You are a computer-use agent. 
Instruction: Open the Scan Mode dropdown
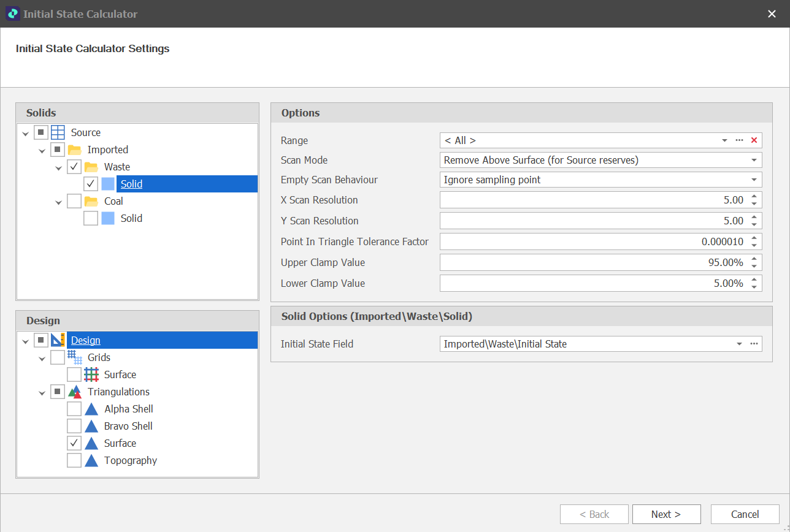(x=755, y=160)
